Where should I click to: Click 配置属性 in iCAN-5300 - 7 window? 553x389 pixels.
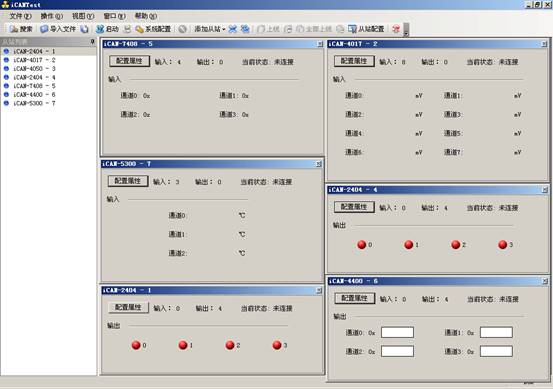click(x=128, y=181)
